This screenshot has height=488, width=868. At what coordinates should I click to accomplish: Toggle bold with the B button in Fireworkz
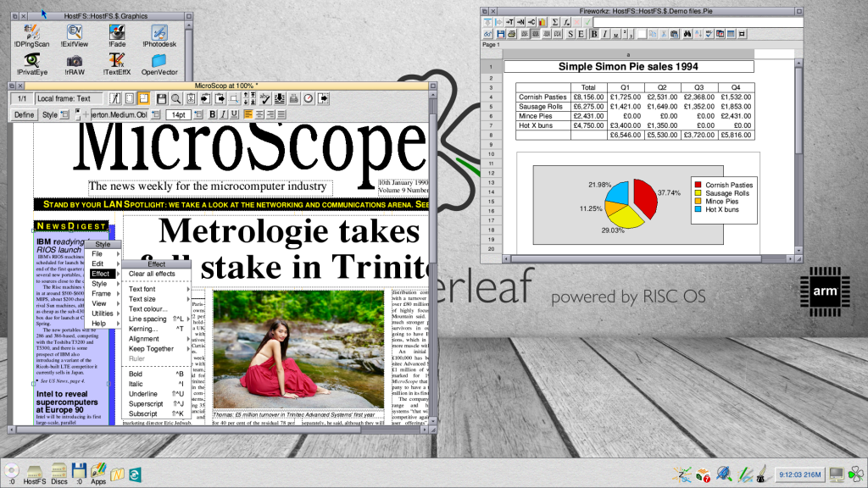pos(593,33)
